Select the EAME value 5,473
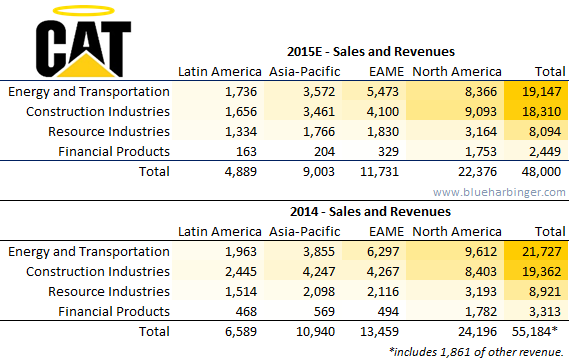Image resolution: width=570 pixels, height=362 pixels. (383, 91)
